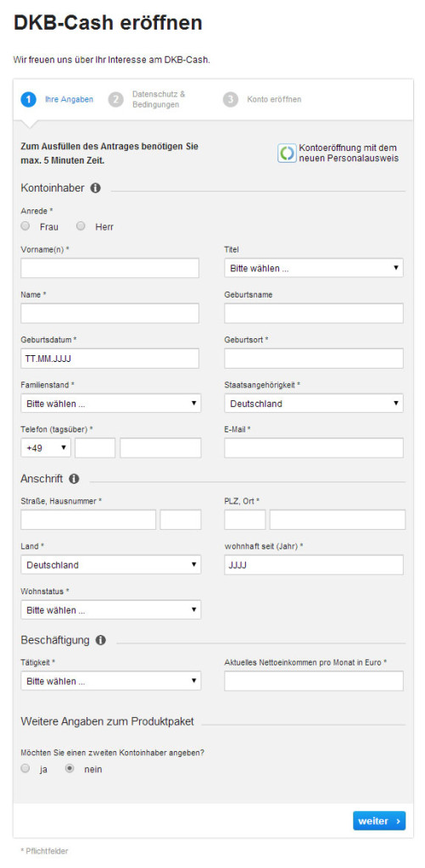Screen dimensions: 425x868
Task: Open the +49 country code dropdown
Action: pos(46,448)
